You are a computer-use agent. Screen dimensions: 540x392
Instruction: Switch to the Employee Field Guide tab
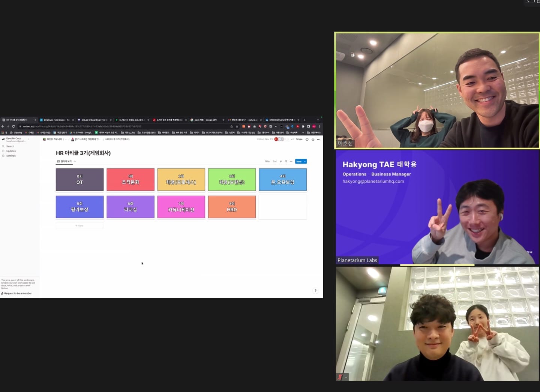tap(57, 120)
